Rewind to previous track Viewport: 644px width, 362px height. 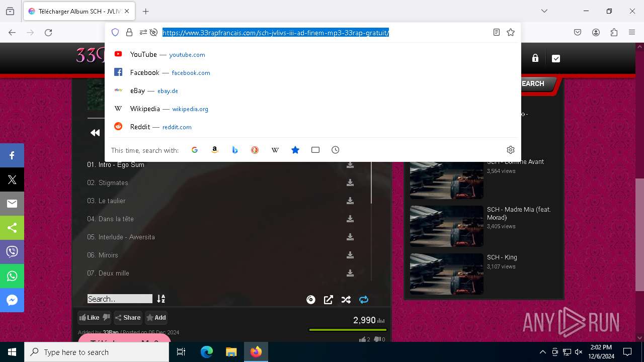coord(95,133)
